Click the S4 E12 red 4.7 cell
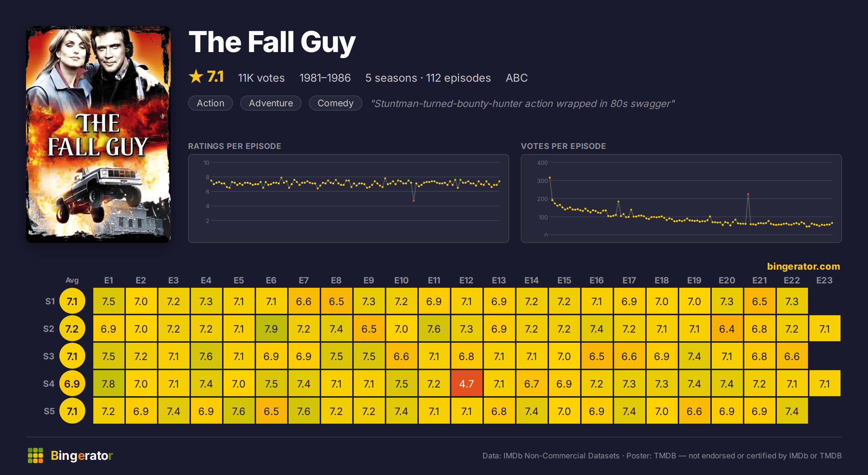Viewport: 868px width, 475px height. pyautogui.click(x=467, y=384)
